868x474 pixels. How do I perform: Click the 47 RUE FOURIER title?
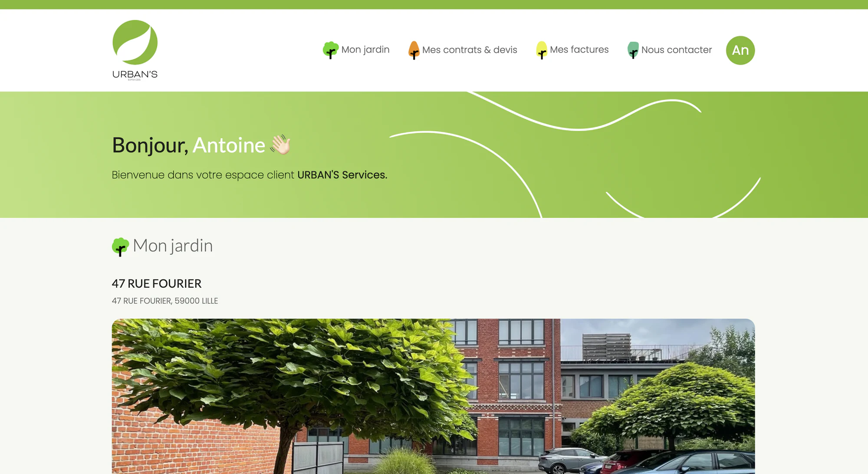coord(157,283)
